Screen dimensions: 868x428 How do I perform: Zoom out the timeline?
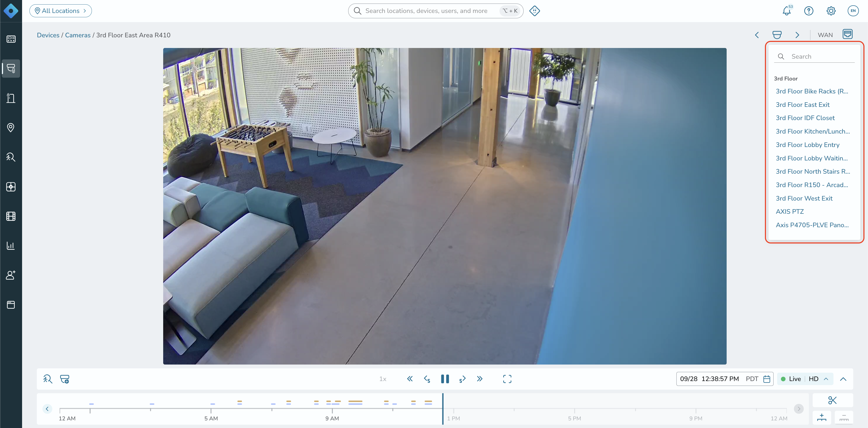[844, 417]
